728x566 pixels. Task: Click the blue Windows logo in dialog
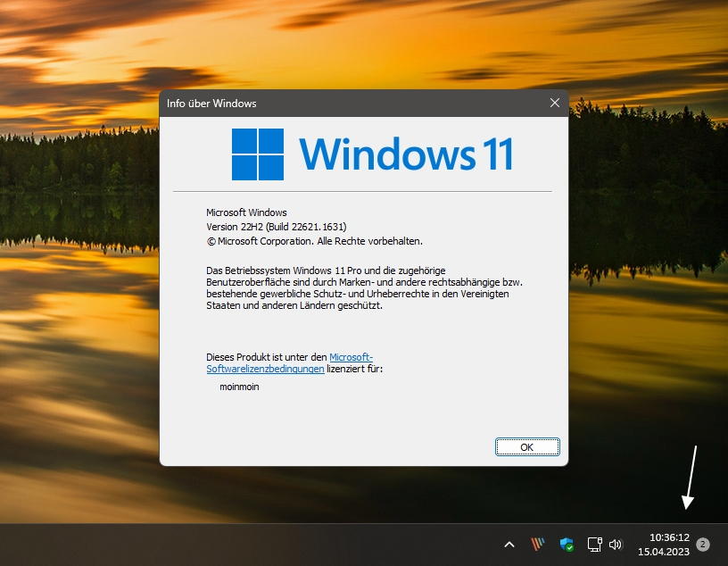(258, 154)
